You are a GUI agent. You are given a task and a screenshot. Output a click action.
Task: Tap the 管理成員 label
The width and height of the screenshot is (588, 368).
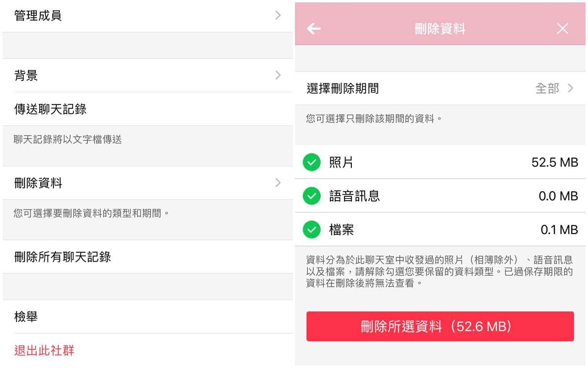click(38, 16)
